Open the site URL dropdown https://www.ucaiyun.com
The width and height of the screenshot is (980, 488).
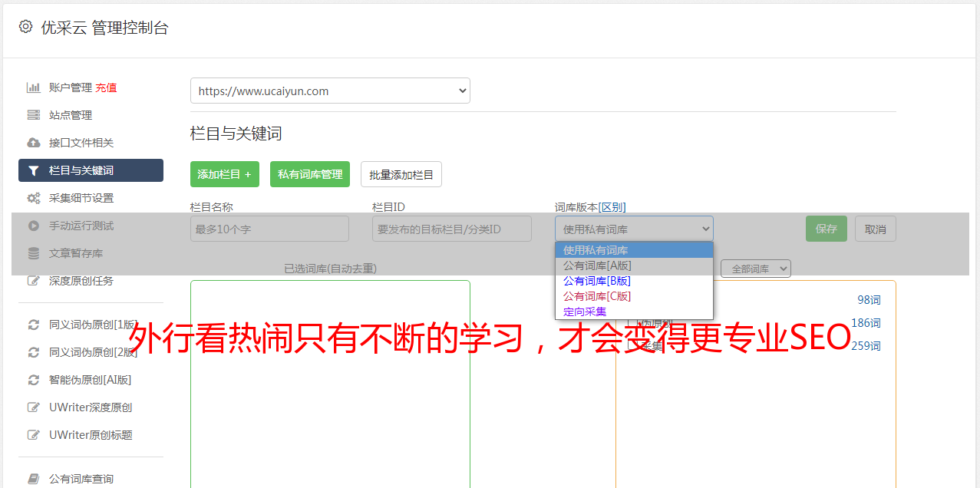(x=330, y=91)
